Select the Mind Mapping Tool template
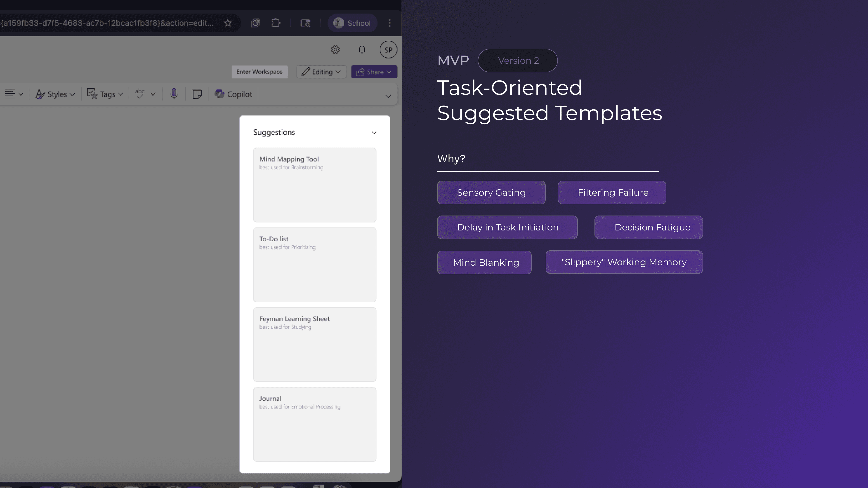 [314, 185]
